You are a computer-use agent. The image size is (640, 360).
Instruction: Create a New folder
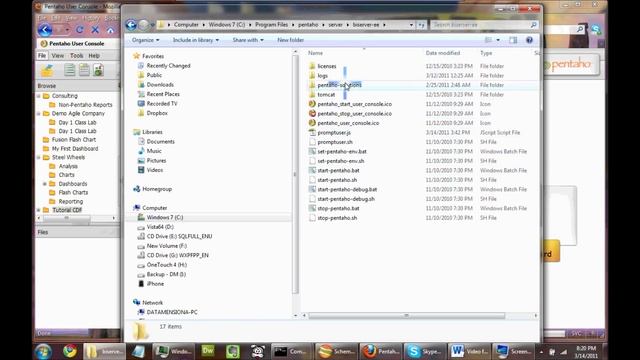291,40
